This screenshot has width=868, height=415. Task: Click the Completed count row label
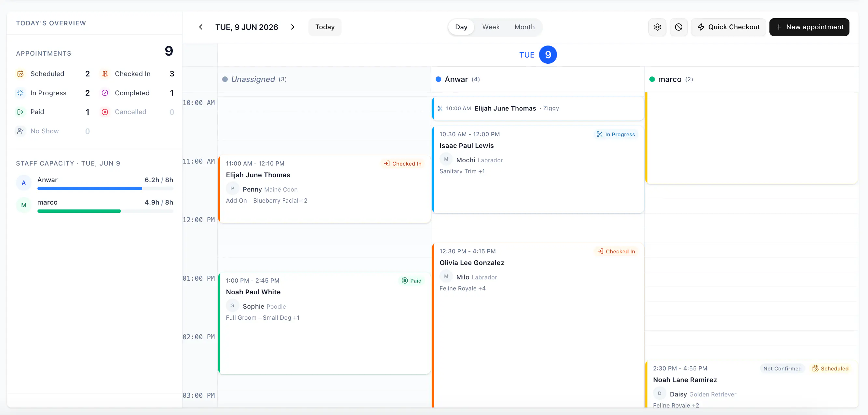(x=132, y=93)
